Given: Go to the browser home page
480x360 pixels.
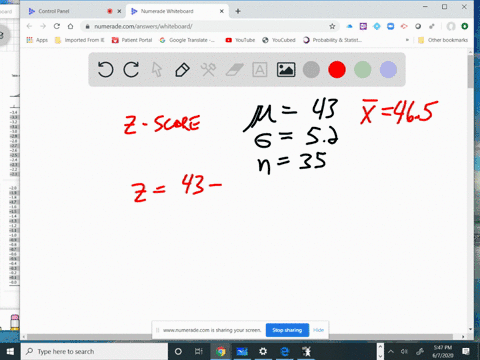Looking at the screenshot, I should tap(70, 26).
